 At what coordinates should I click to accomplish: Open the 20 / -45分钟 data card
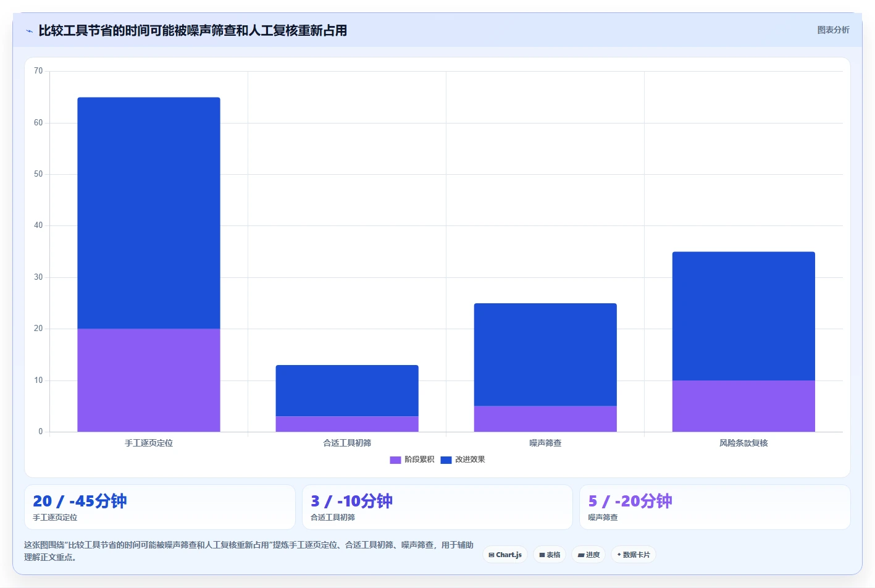160,507
